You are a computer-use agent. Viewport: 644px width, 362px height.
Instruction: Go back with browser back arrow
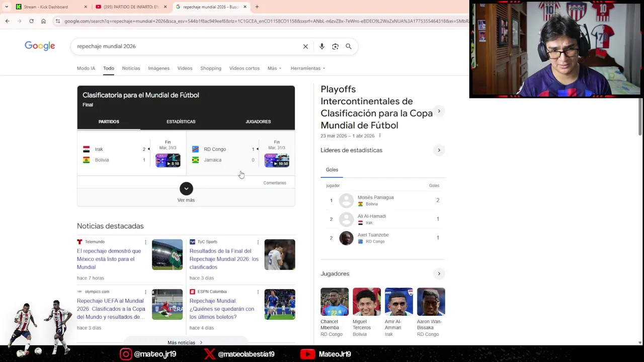[7, 21]
